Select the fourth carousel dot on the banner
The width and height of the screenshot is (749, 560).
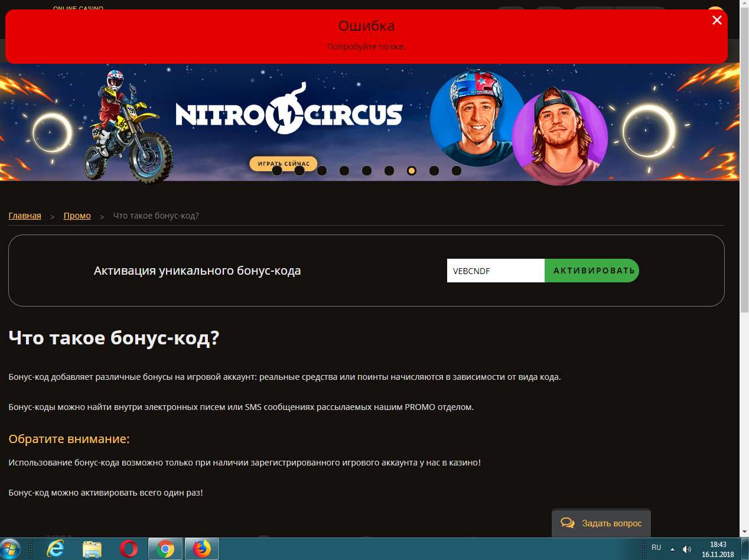(x=344, y=171)
